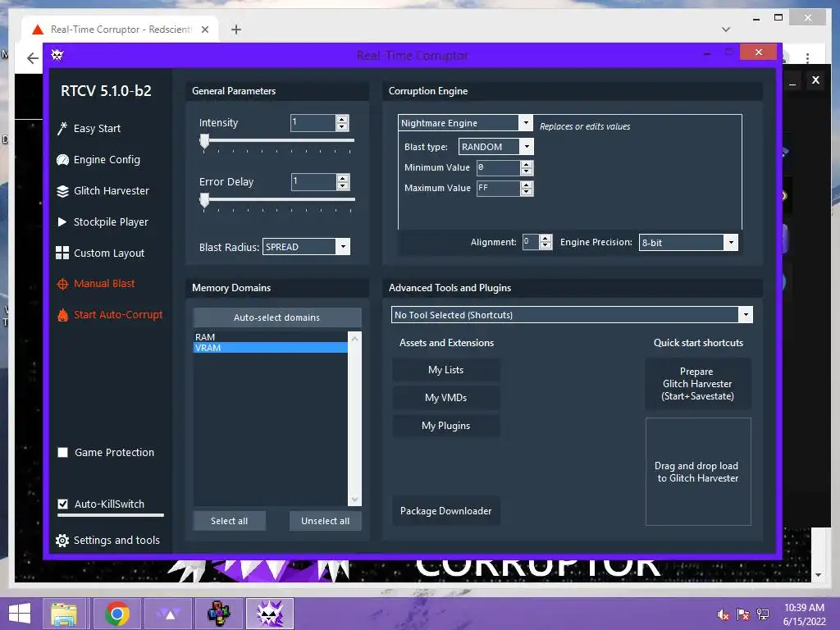Image resolution: width=840 pixels, height=630 pixels.
Task: Click the Start Auto-Corrupt flame icon
Action: 62,315
